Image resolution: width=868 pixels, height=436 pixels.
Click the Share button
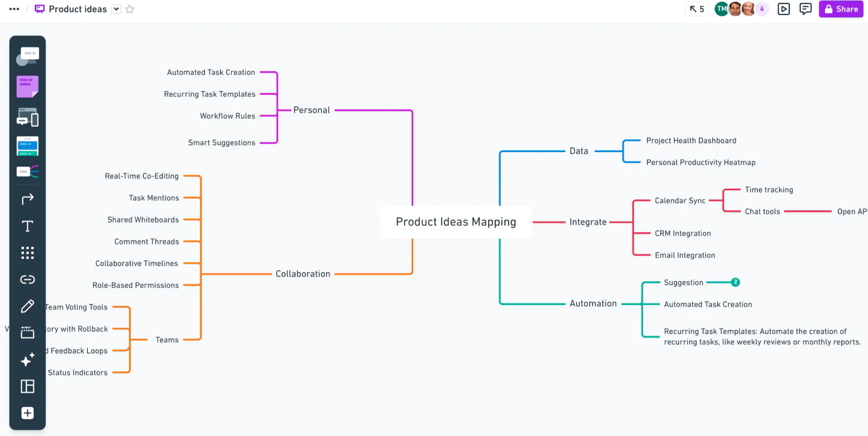pos(841,9)
